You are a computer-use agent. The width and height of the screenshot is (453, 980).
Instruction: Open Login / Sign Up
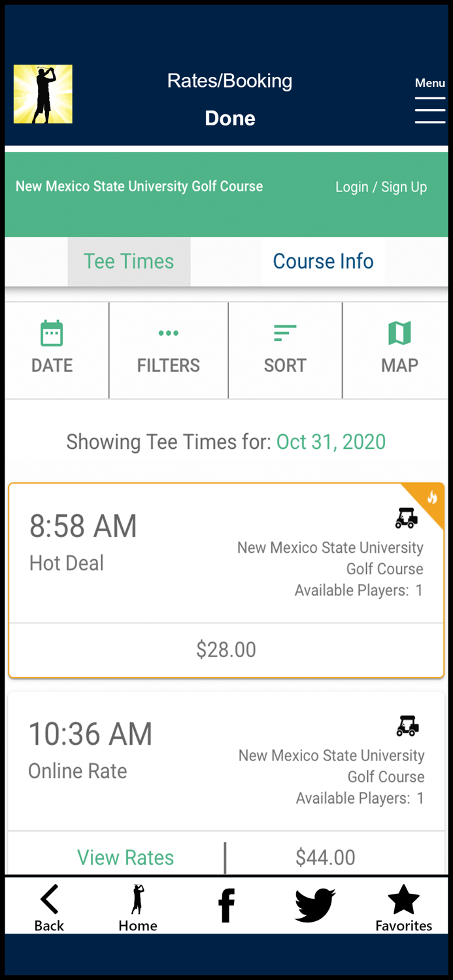[380, 187]
